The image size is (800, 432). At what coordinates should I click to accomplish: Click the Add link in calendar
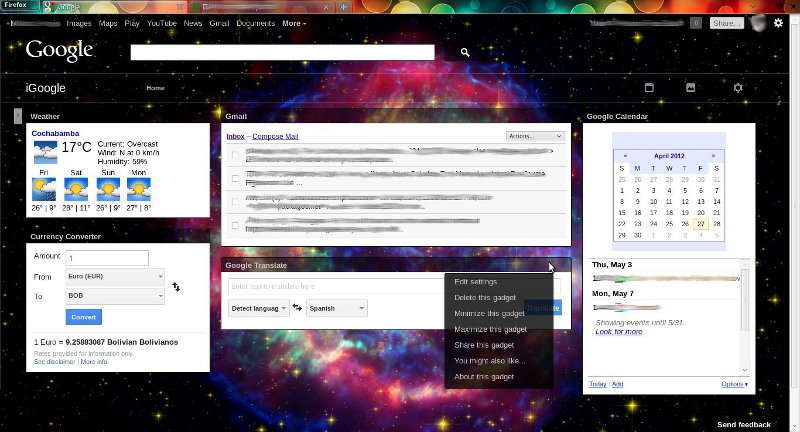(x=617, y=384)
